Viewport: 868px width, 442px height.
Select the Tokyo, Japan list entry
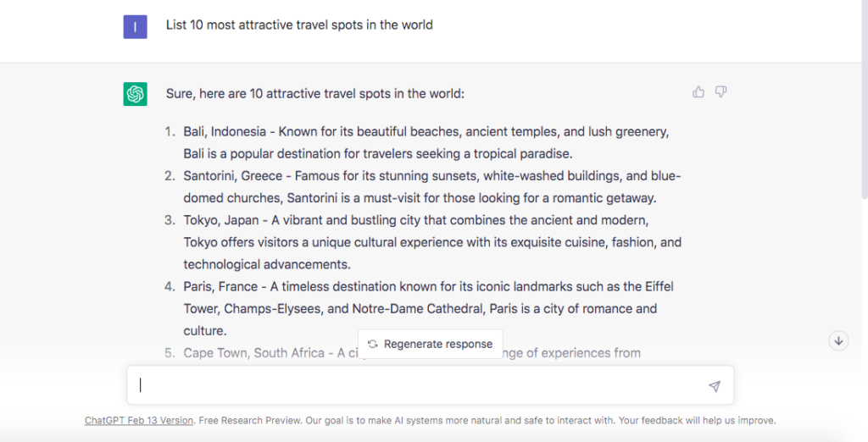424,242
